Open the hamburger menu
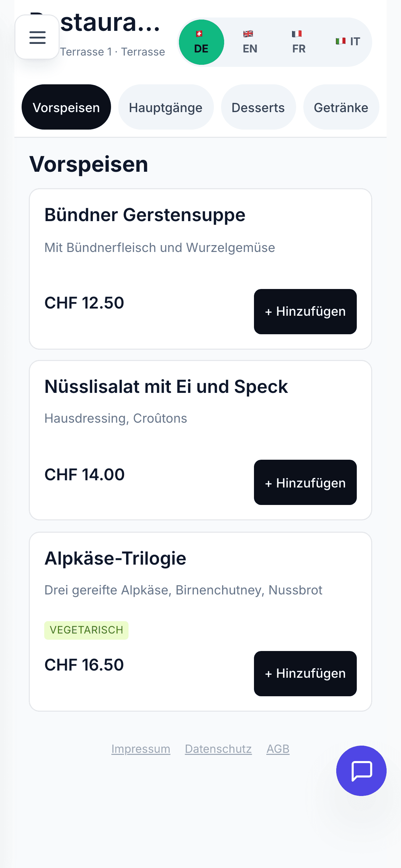Viewport: 401px width, 868px height. [37, 37]
